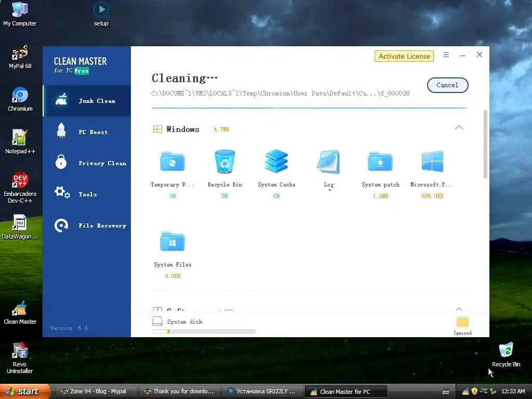Image resolution: width=532 pixels, height=399 pixels.
Task: Switch to Privacy Clean
Action: 87,163
